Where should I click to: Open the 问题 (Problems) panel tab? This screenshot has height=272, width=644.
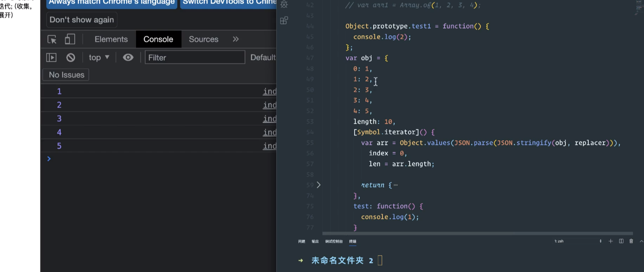[x=301, y=241]
